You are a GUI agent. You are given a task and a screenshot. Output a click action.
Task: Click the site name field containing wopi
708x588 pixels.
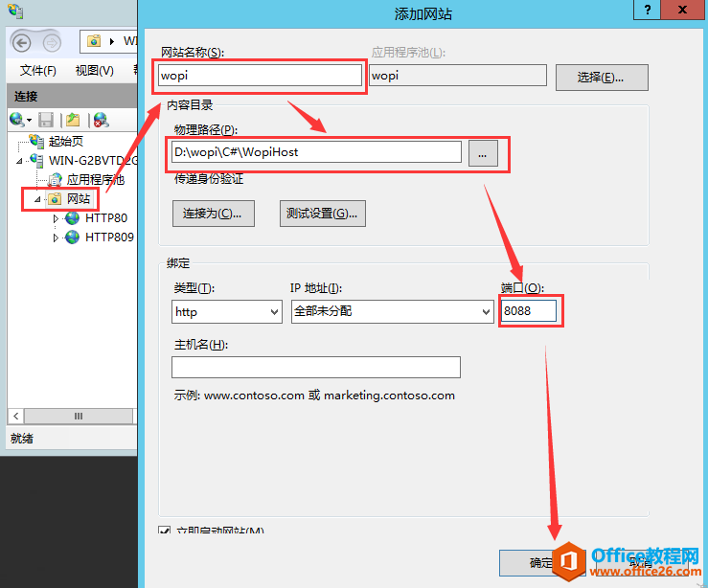click(x=260, y=76)
